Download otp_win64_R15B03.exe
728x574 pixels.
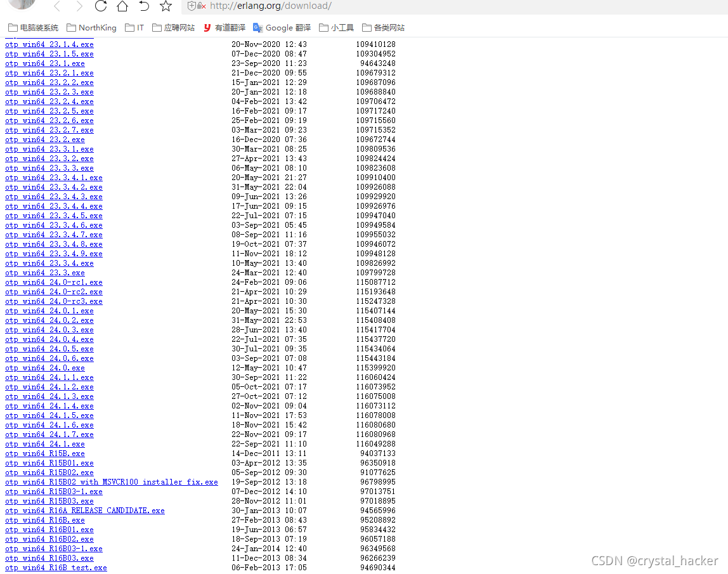tap(49, 502)
